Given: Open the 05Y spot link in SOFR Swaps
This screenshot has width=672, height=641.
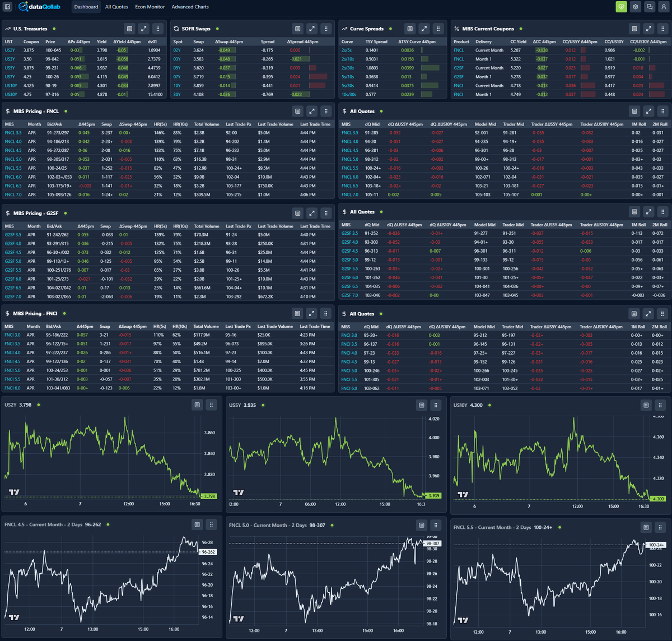Looking at the screenshot, I should (x=177, y=68).
